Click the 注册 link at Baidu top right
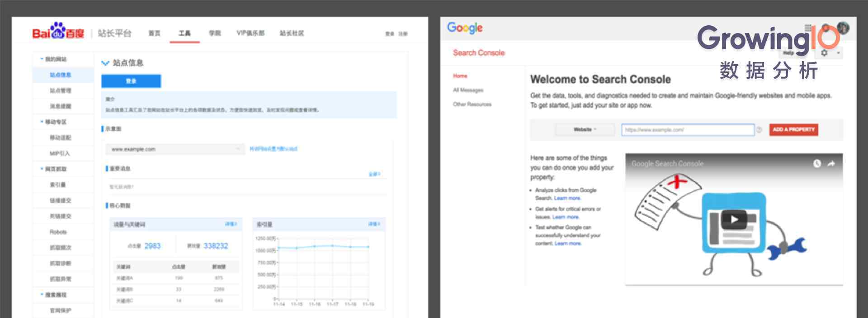Screen dimensions: 868x318 click(403, 34)
